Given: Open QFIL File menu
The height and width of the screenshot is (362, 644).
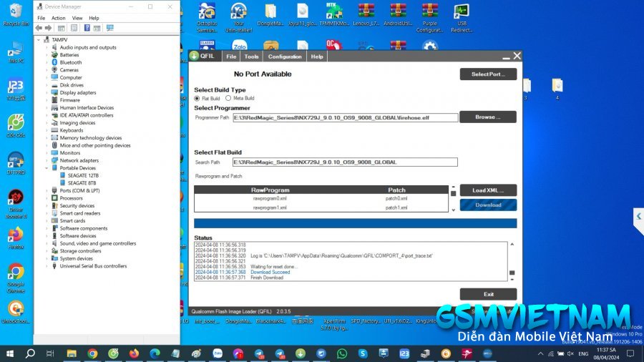Looking at the screenshot, I should (231, 57).
